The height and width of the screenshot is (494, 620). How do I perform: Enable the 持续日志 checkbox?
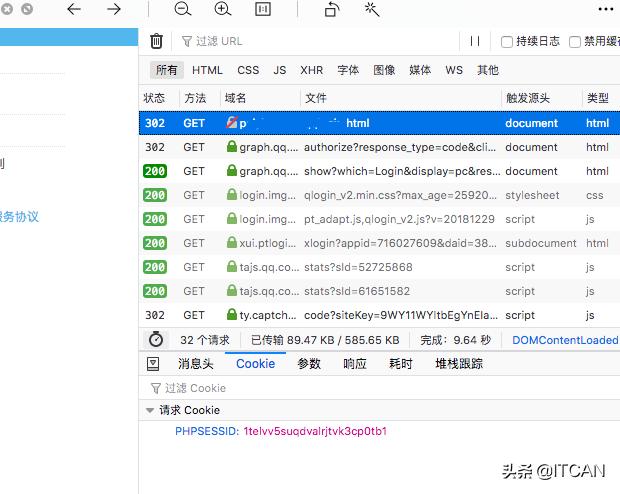(507, 42)
